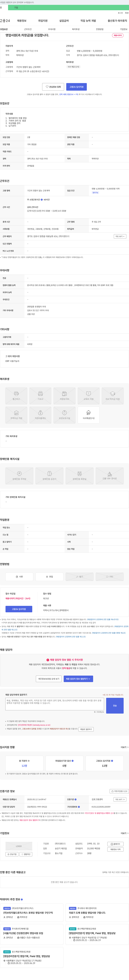Switch to the 기업 member tab

point(16,8)
